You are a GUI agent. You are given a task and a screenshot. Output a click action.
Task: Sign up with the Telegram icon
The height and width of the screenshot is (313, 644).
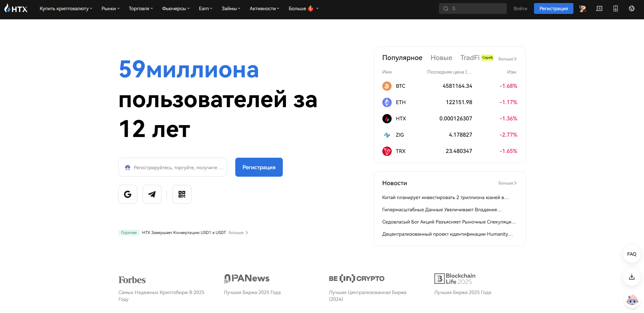pyautogui.click(x=152, y=194)
